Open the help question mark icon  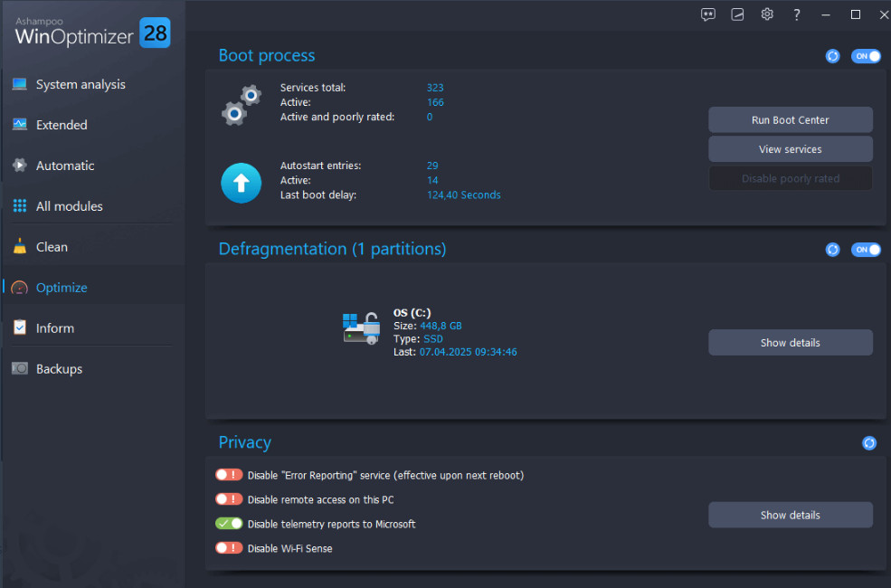coord(797,14)
